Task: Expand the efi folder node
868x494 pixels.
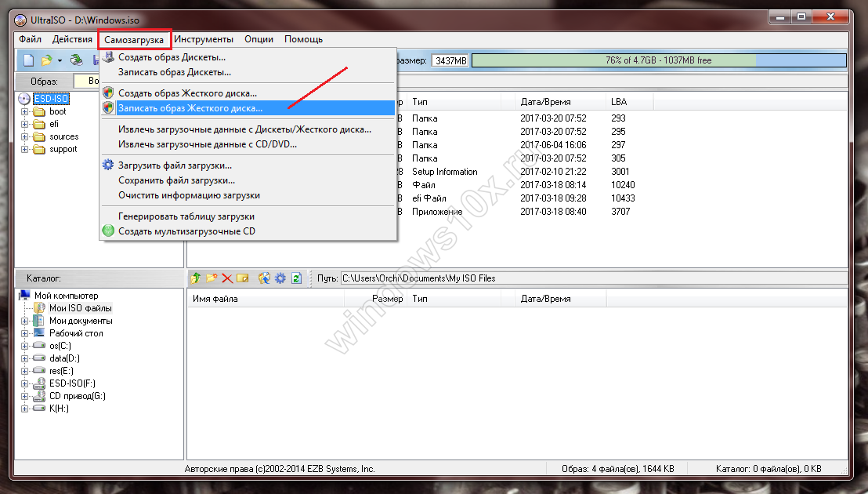Action: (x=24, y=124)
